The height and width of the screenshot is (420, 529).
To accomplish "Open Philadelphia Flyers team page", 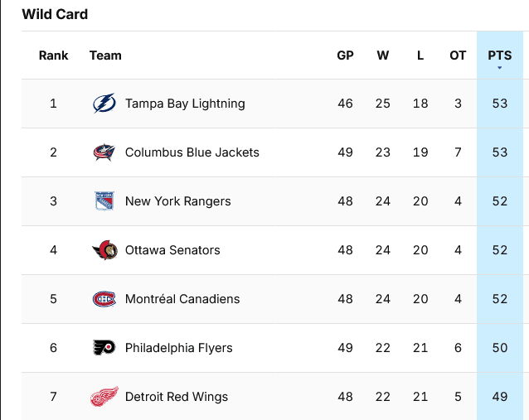I will pyautogui.click(x=178, y=348).
